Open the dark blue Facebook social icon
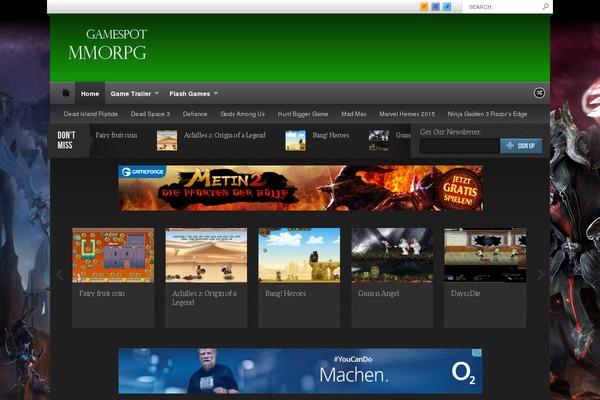The height and width of the screenshot is (400, 600). click(435, 7)
